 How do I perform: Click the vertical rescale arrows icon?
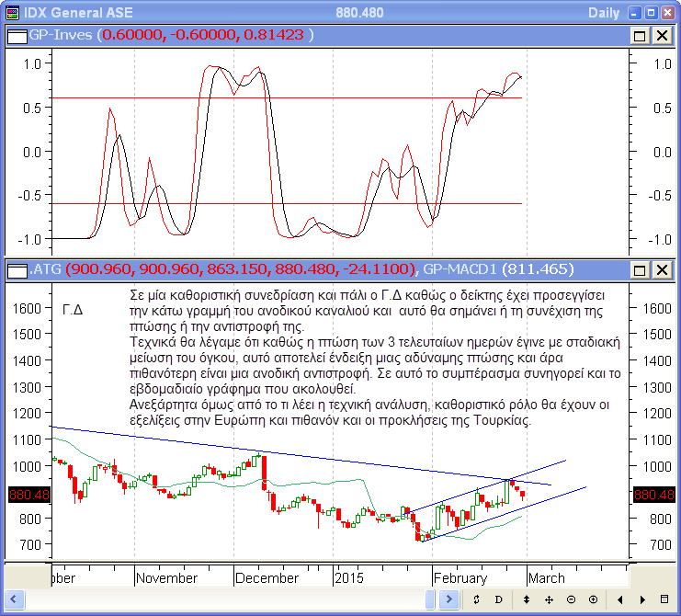pos(527,599)
